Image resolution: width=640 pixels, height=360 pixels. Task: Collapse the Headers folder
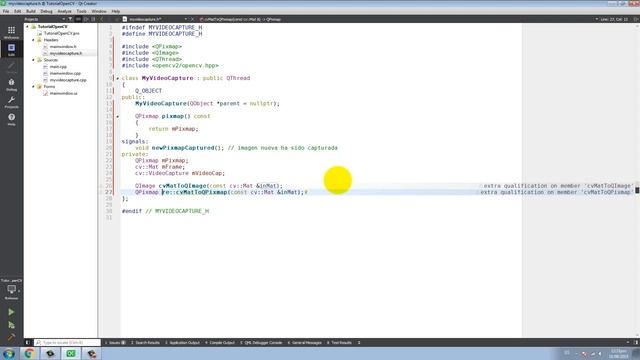tap(33, 40)
